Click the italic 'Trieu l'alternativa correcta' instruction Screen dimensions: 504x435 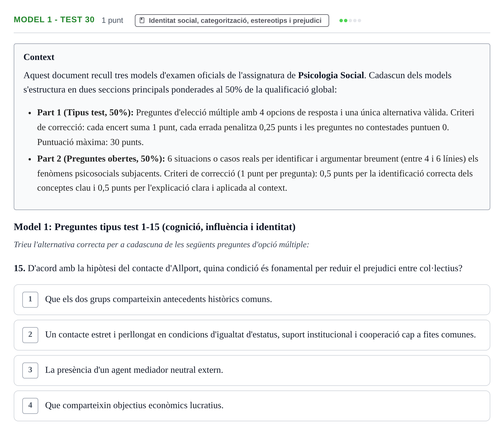click(161, 245)
